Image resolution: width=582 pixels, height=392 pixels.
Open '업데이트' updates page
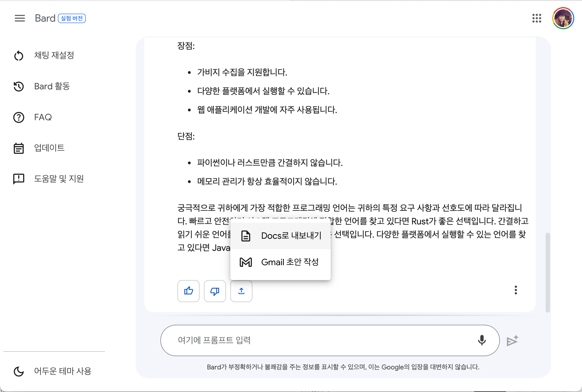tap(49, 148)
